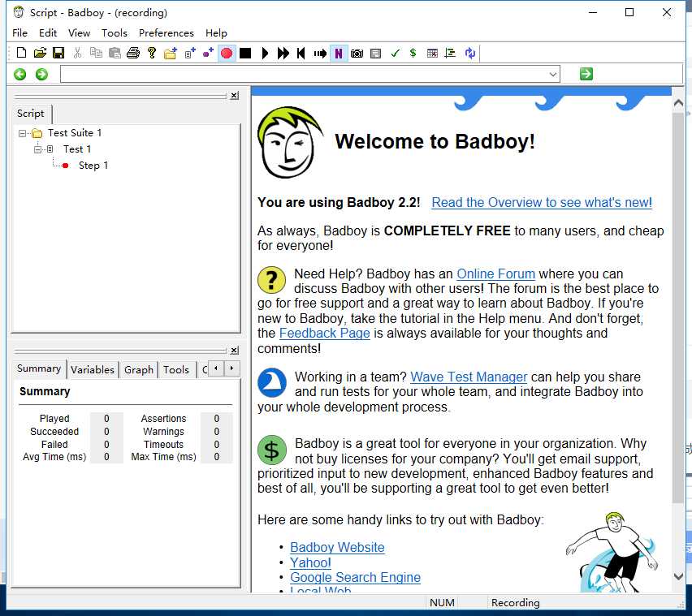This screenshot has width=692, height=616.
Task: Toggle recording with the red circle button
Action: 227,54
